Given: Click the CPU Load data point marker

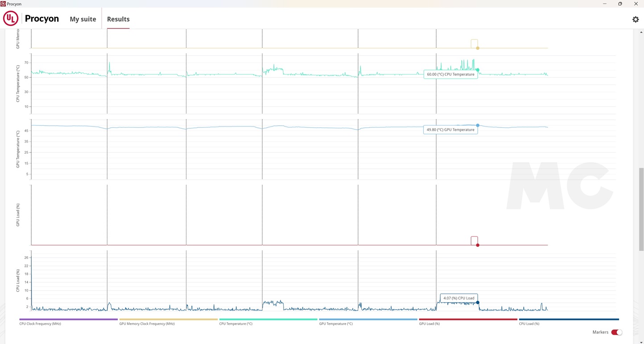Looking at the screenshot, I should pyautogui.click(x=478, y=303).
